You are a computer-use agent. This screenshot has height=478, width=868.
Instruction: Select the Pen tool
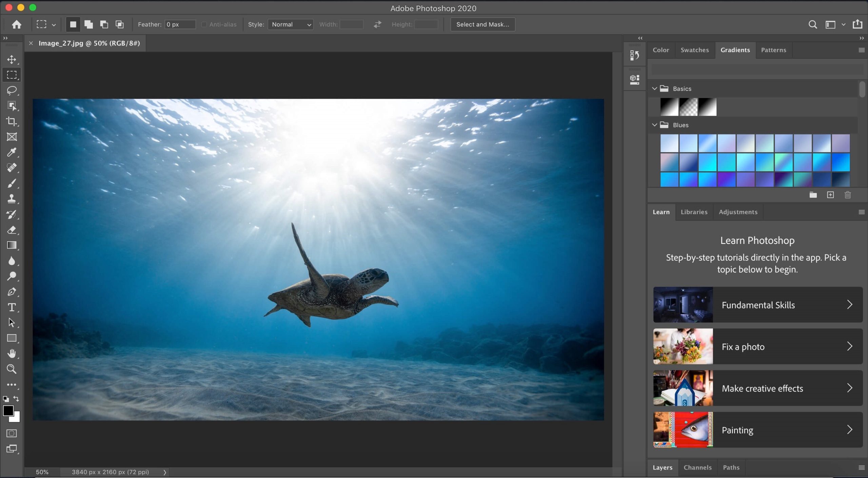point(12,292)
